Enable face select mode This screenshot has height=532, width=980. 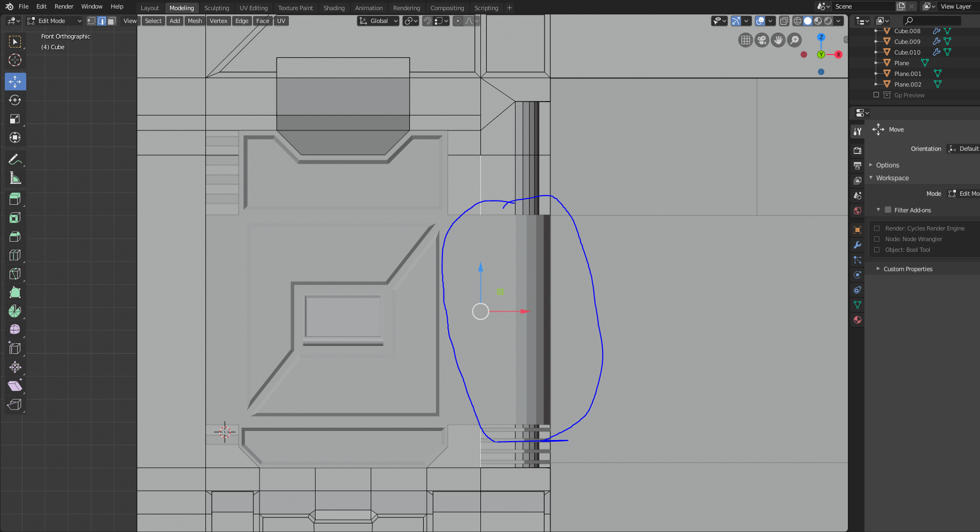(x=111, y=21)
